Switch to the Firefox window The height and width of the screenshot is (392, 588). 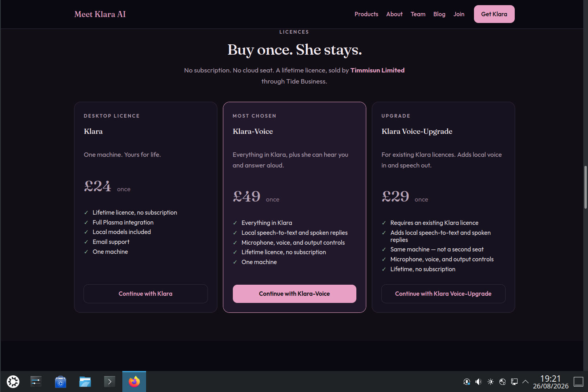click(134, 382)
